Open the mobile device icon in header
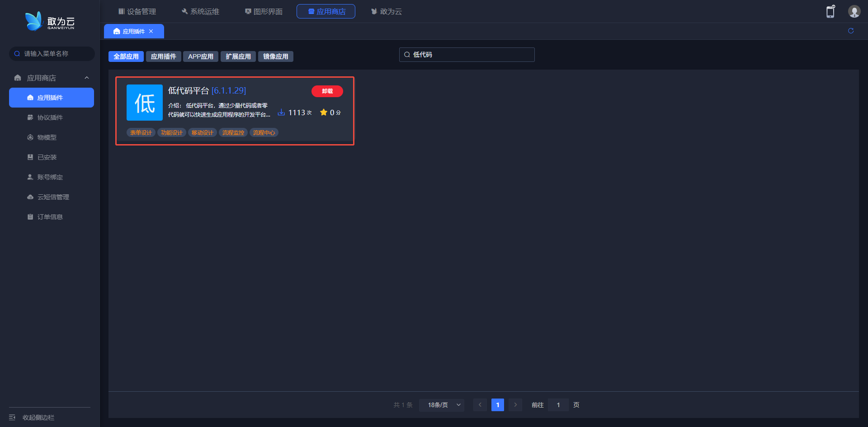The width and height of the screenshot is (868, 427). point(830,11)
